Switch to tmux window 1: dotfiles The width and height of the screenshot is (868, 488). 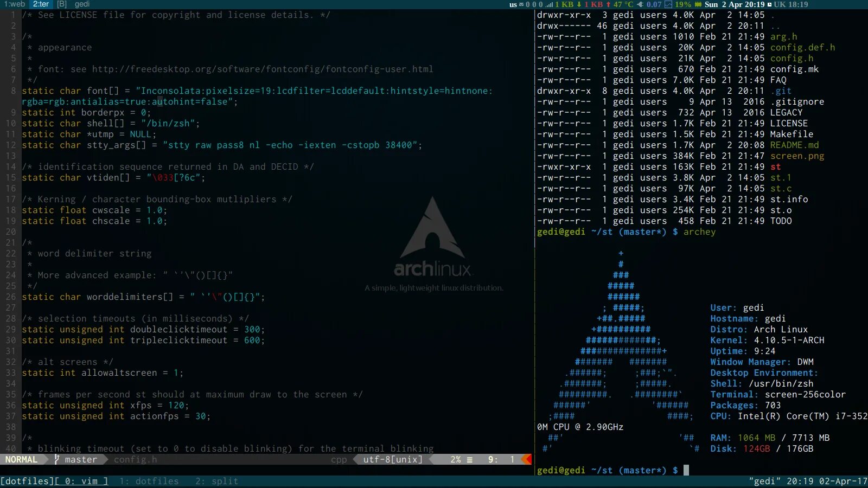149,481
